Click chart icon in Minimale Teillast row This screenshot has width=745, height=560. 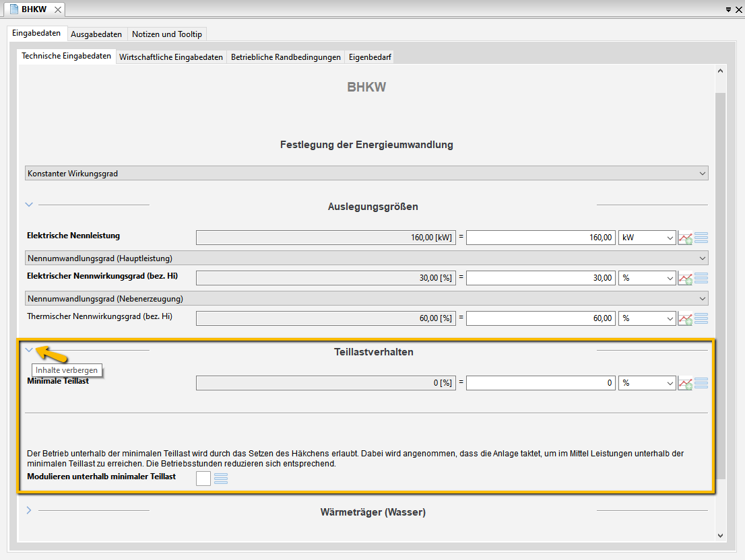pyautogui.click(x=685, y=383)
